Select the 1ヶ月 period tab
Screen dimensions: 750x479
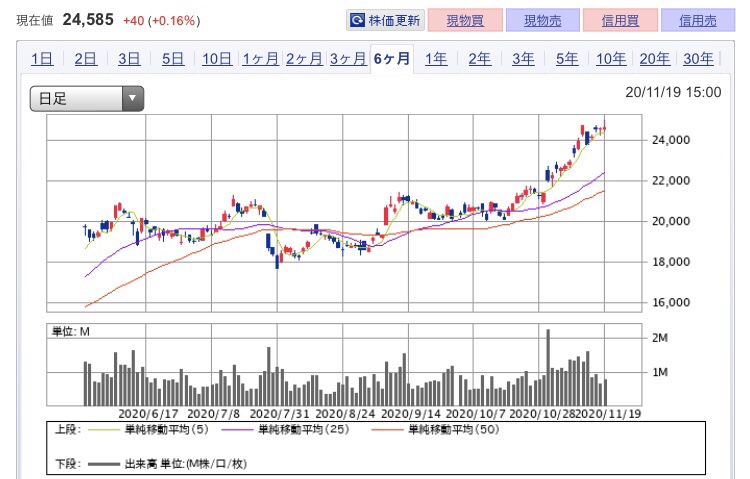260,59
